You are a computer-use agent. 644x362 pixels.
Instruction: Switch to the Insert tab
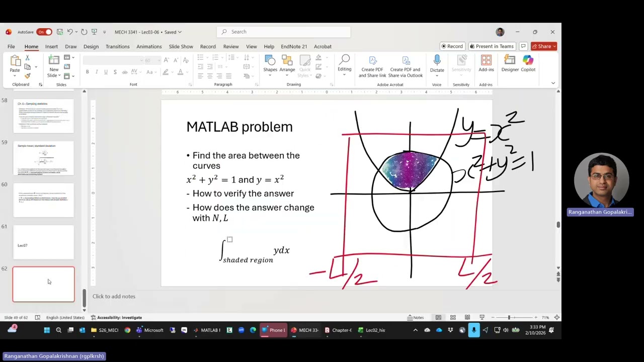(x=51, y=46)
